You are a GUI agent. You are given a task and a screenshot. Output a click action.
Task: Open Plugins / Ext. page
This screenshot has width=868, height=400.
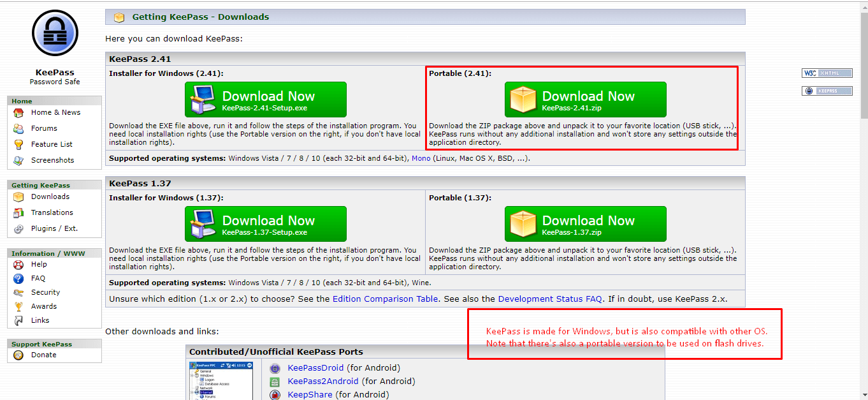[54, 228]
